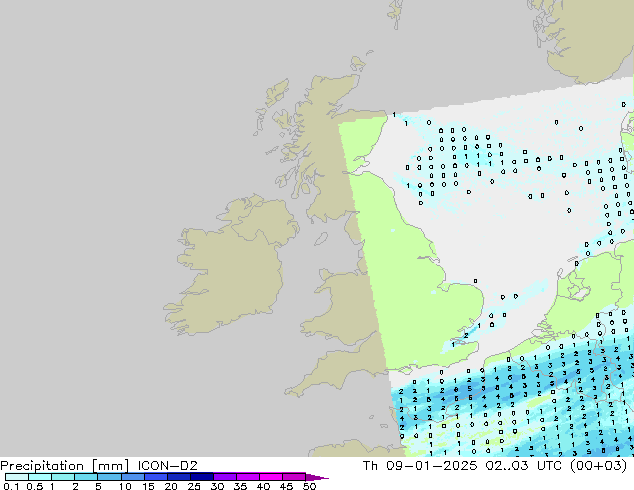Click the 'ICON-D2' model label

167,465
